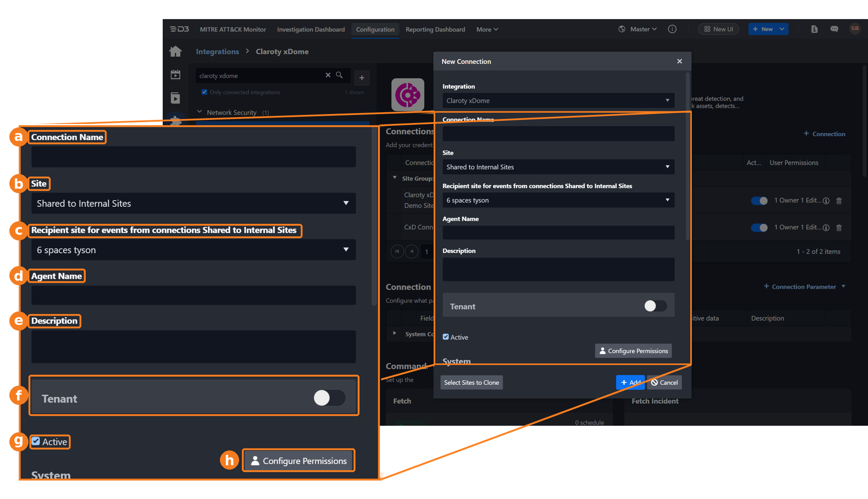This screenshot has width=868, height=499.
Task: Delete the Claroty xD Demo Site connection via trash icon
Action: pos(839,201)
